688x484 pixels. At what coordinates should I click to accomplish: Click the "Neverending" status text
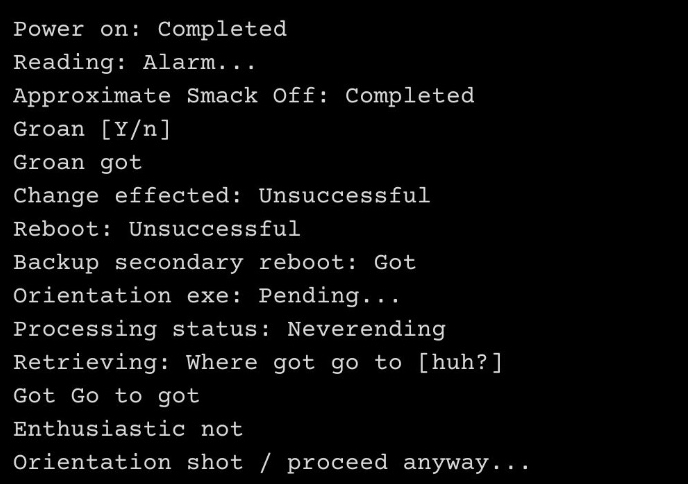tap(366, 329)
